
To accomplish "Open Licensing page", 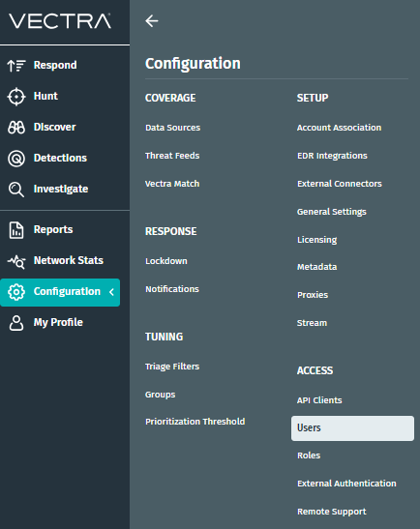I will point(317,240).
